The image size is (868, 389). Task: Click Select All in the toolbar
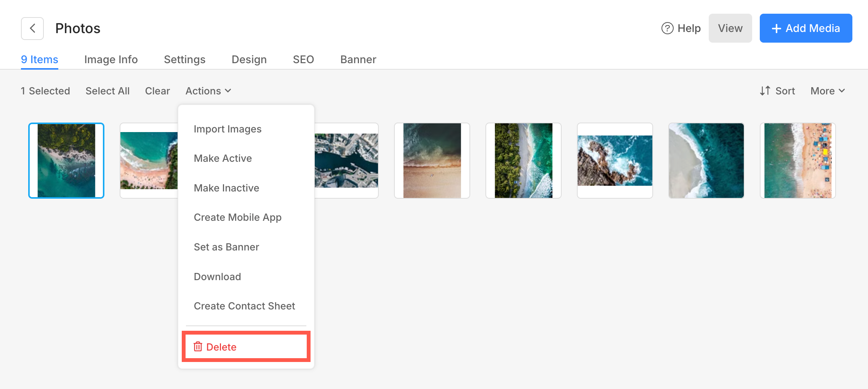coord(107,91)
